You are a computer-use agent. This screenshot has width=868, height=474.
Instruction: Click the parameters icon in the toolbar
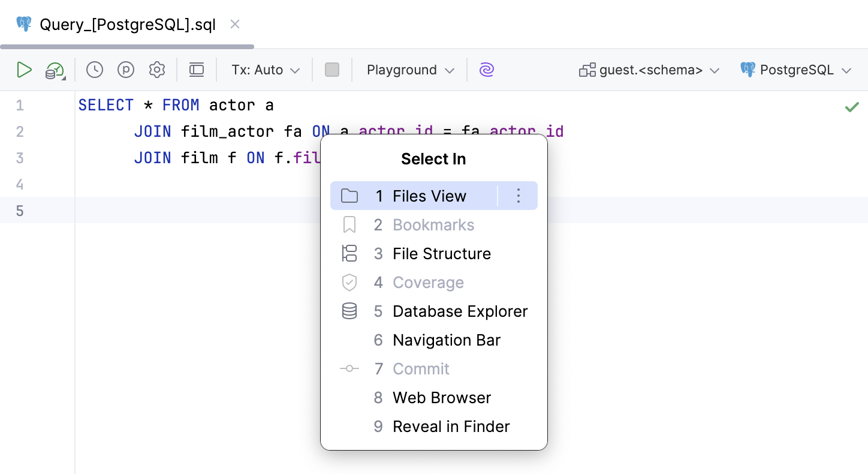(x=126, y=70)
